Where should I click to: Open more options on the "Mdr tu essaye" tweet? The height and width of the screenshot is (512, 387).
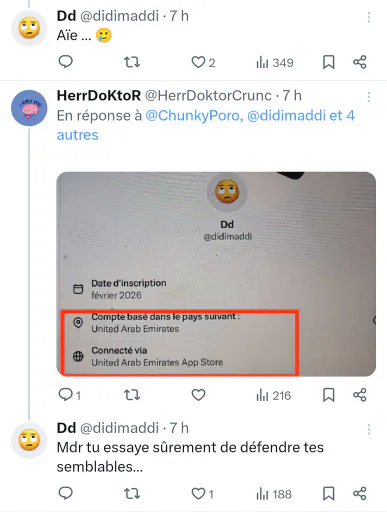369,429
